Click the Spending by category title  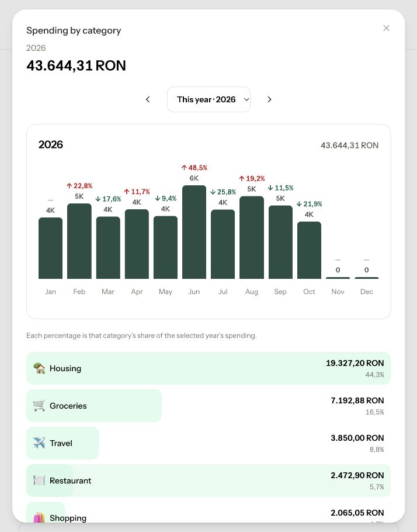[x=74, y=30]
